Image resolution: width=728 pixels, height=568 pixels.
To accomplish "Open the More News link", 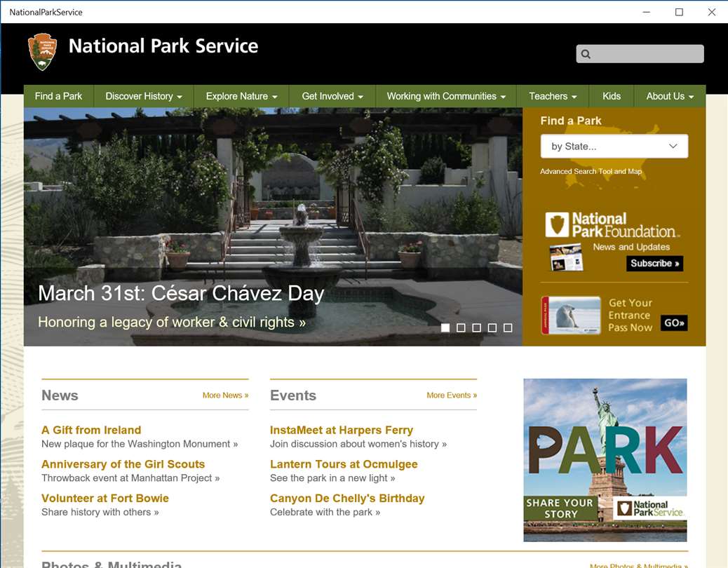I will tap(225, 395).
